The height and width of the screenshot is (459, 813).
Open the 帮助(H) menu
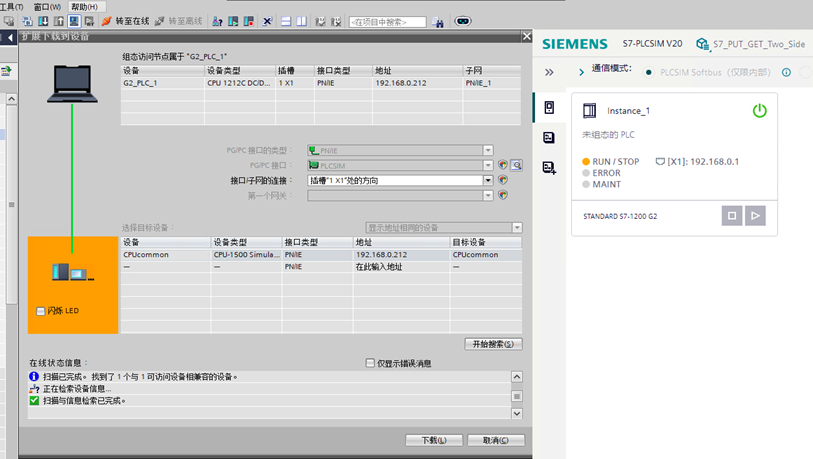coord(84,6)
